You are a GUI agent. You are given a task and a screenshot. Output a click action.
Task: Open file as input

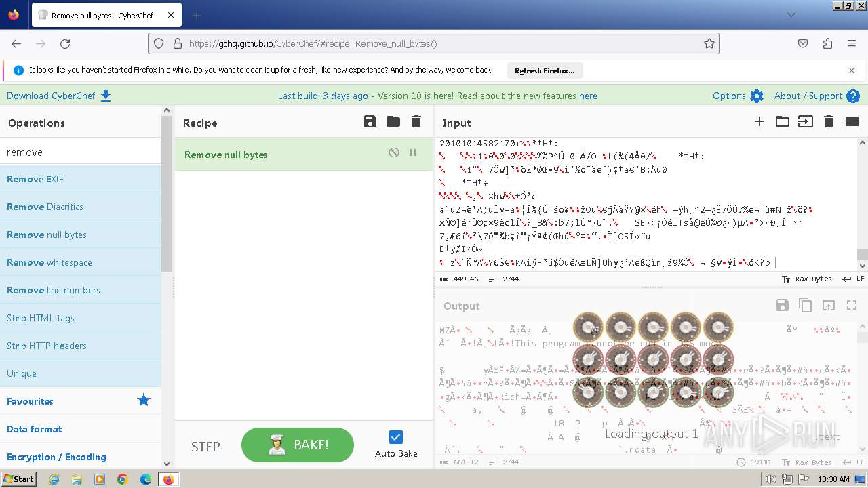[x=805, y=122]
